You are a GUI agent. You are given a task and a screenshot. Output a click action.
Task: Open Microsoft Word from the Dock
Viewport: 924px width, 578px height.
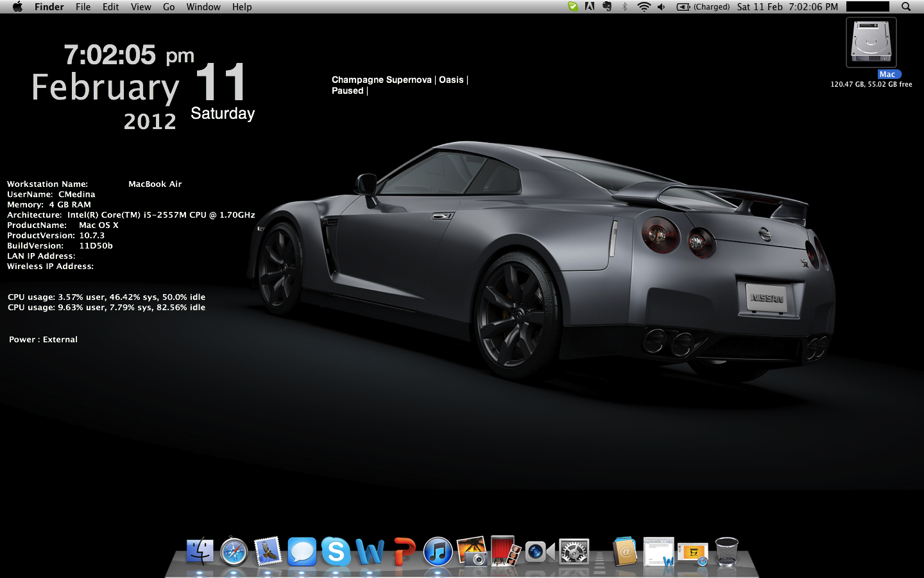tap(370, 552)
